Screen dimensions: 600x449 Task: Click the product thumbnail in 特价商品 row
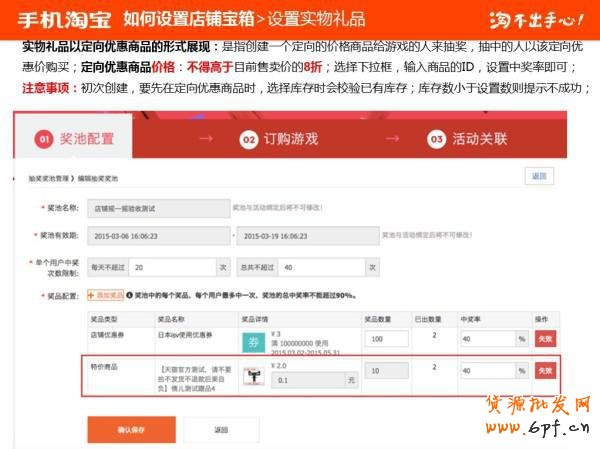point(251,375)
